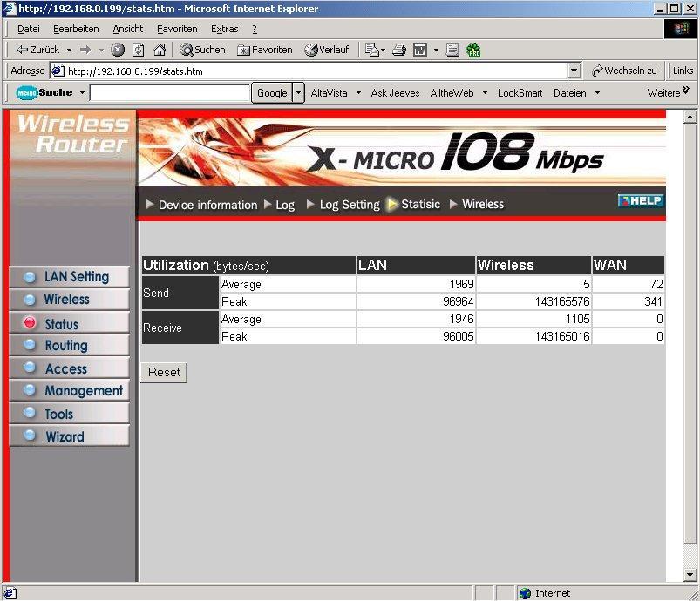
Task: Click the Reset button
Action: (164, 373)
